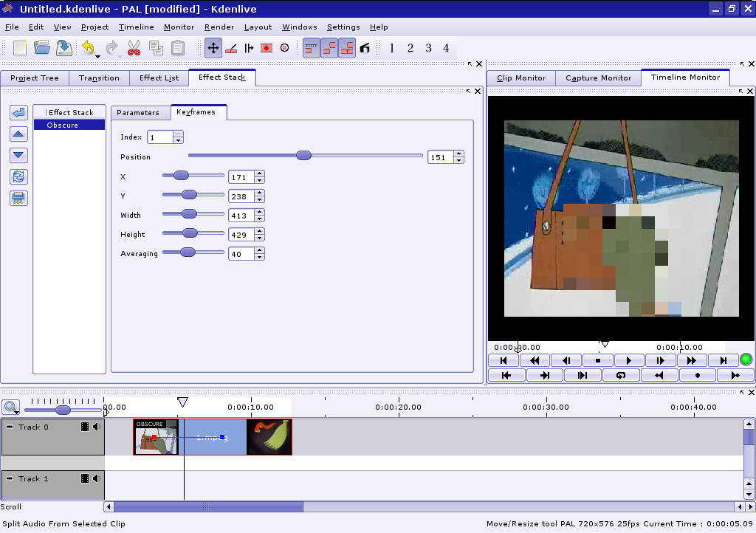Increase the keyframe Index spinner value

tap(178, 134)
